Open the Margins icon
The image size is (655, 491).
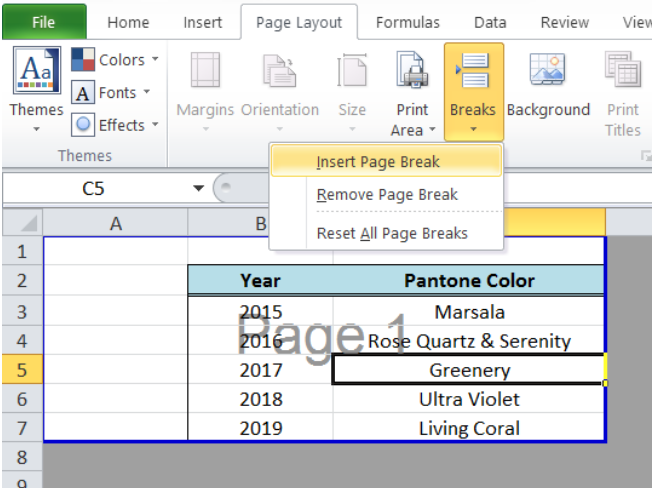pyautogui.click(x=205, y=70)
